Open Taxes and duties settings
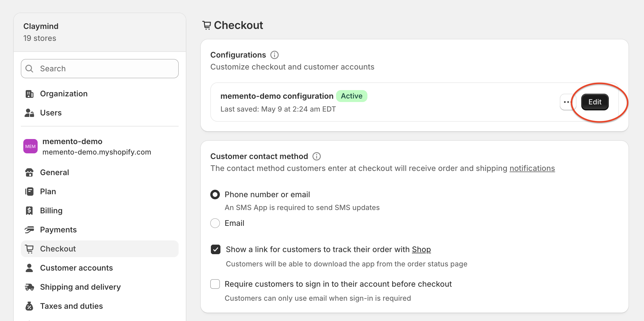644x321 pixels. 100,306
